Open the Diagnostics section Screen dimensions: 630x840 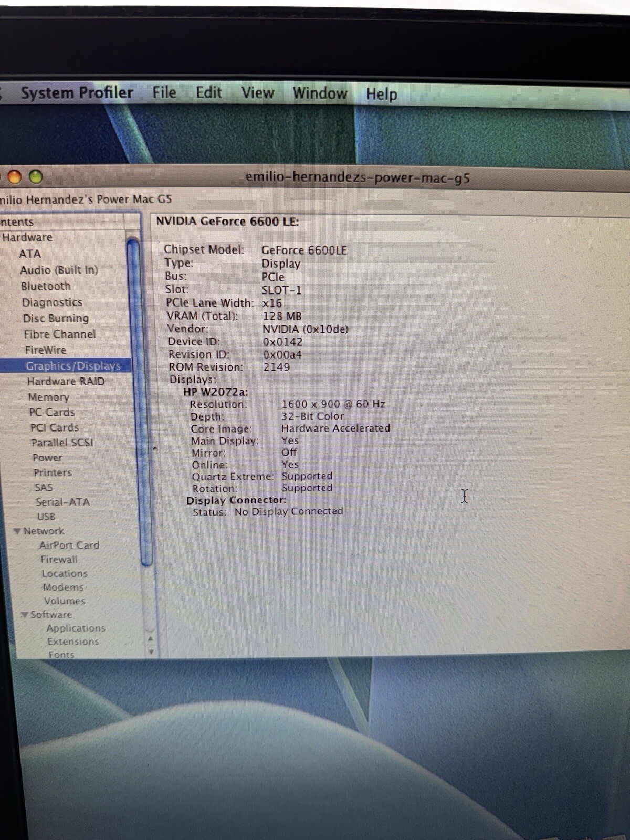coord(52,302)
